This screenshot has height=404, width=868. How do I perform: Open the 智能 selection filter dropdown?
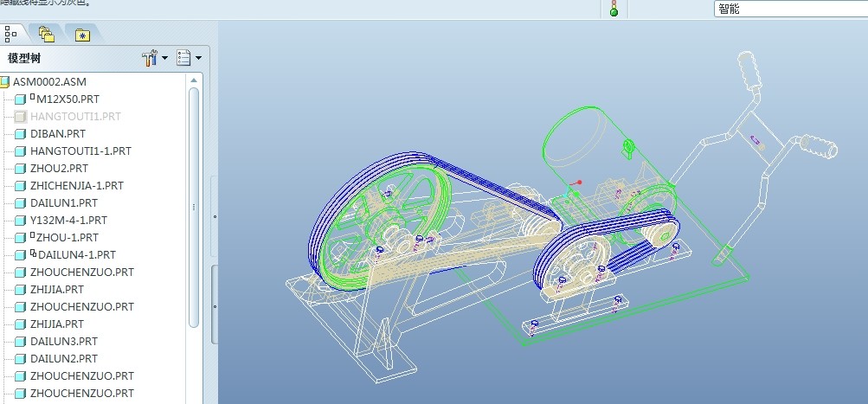point(789,10)
